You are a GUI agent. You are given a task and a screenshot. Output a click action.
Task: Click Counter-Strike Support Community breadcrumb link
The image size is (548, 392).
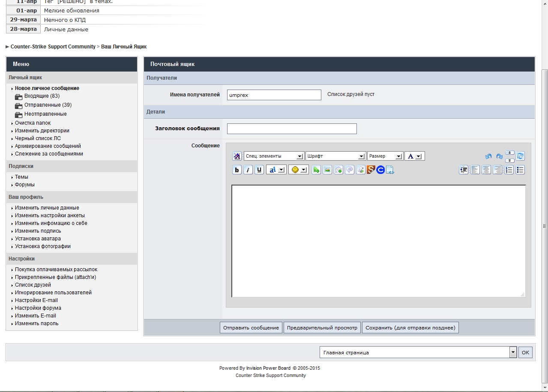(x=53, y=47)
